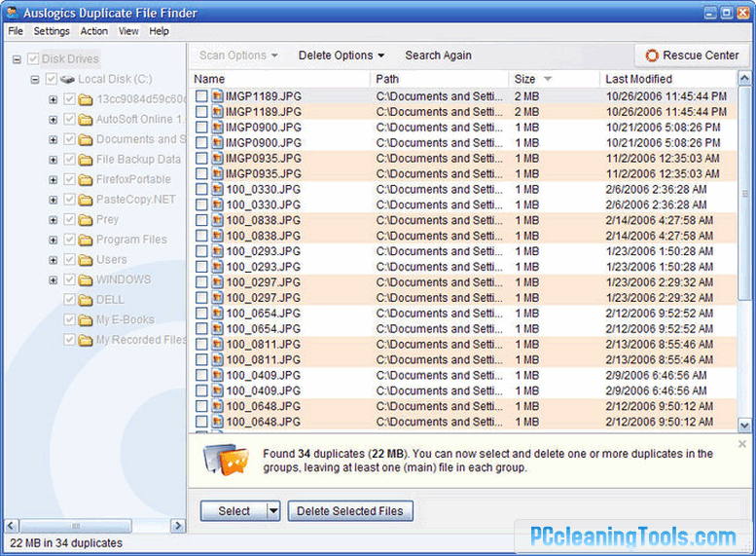Expand the Users folder node
The height and width of the screenshot is (556, 756).
(54, 260)
